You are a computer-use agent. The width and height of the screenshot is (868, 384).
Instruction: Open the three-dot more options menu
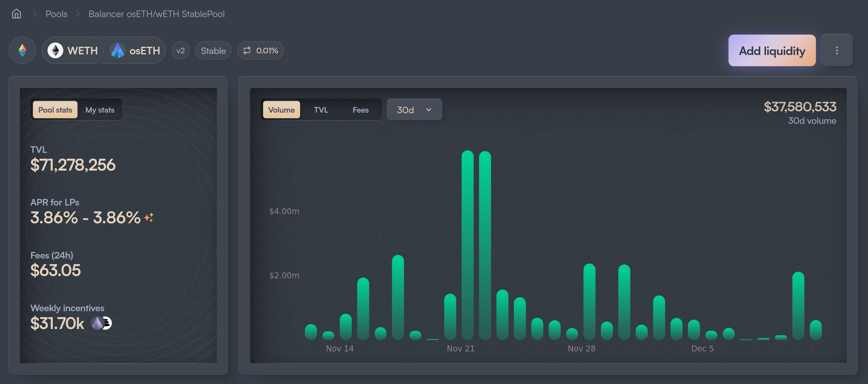click(x=836, y=50)
